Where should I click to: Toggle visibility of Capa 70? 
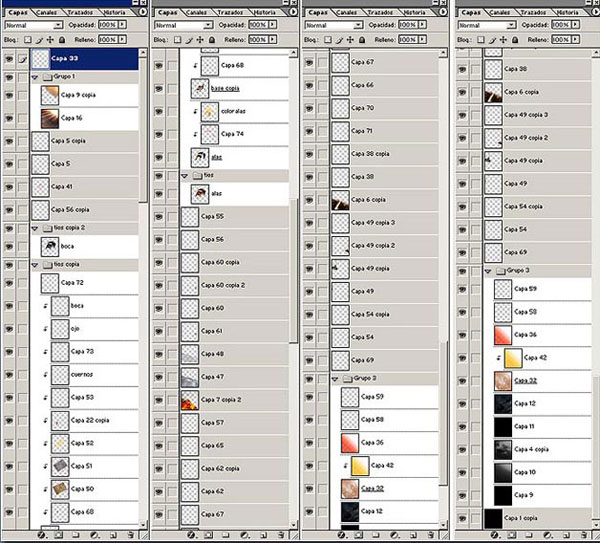[x=309, y=108]
